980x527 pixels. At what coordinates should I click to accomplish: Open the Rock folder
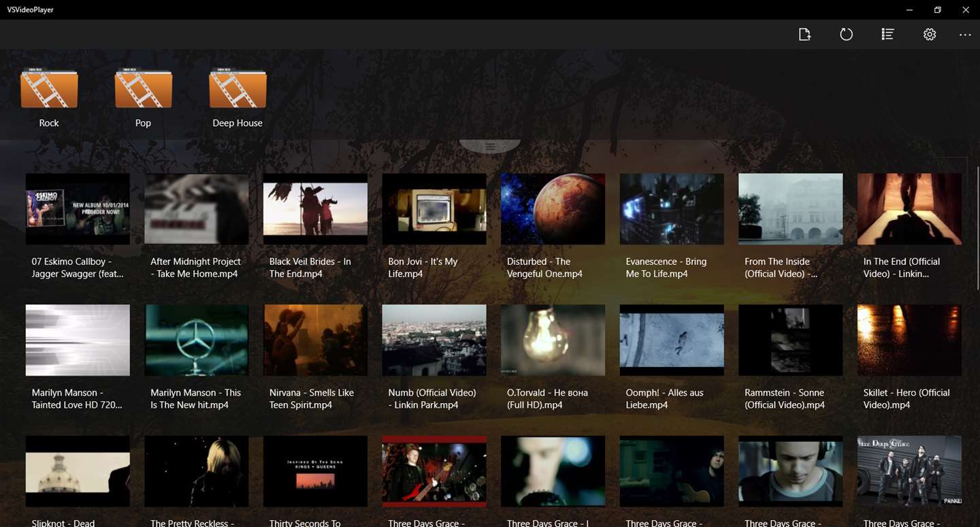[49, 89]
